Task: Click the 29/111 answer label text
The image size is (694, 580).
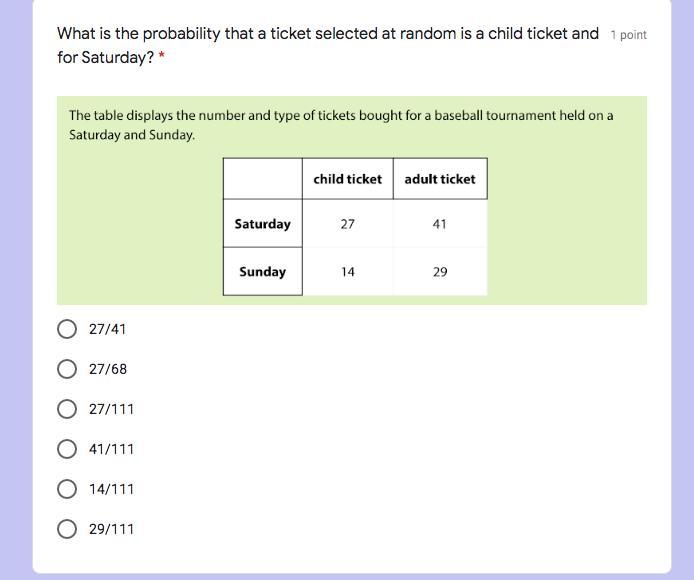Action: tap(112, 529)
